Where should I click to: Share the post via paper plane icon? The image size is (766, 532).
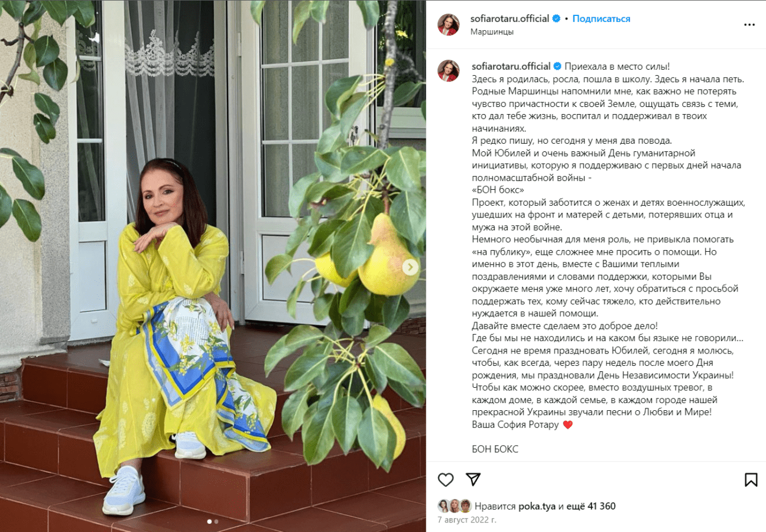pos(473,479)
